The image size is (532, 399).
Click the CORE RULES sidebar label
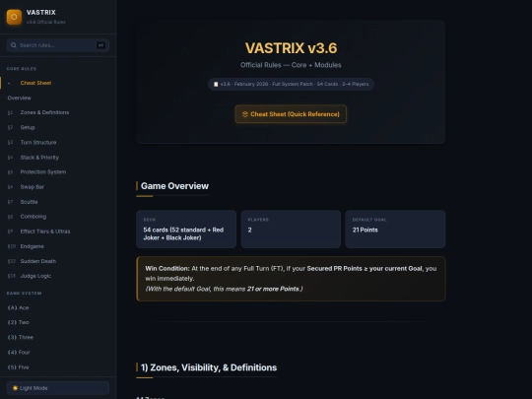pyautogui.click(x=22, y=69)
